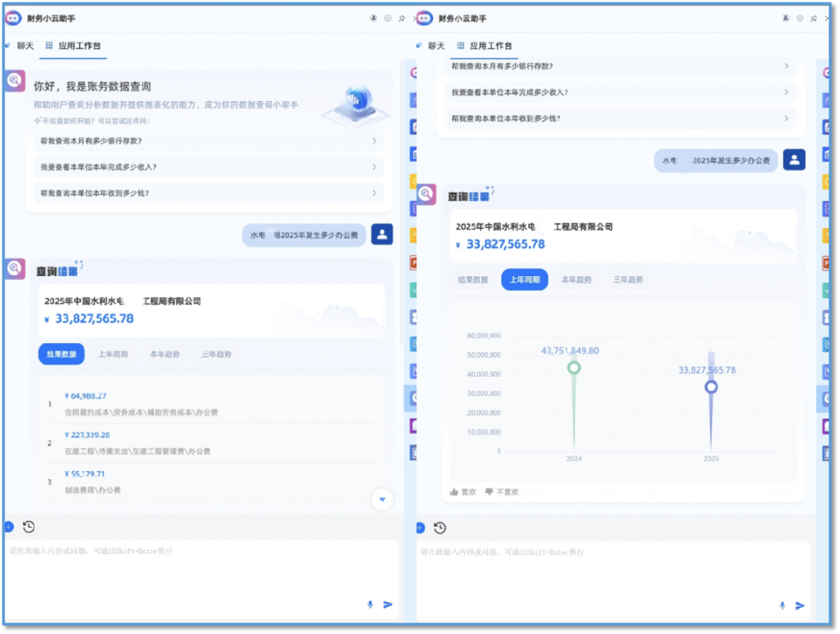Select 三年趋势 tab in right panel
This screenshot has height=634, width=840.
click(x=628, y=280)
